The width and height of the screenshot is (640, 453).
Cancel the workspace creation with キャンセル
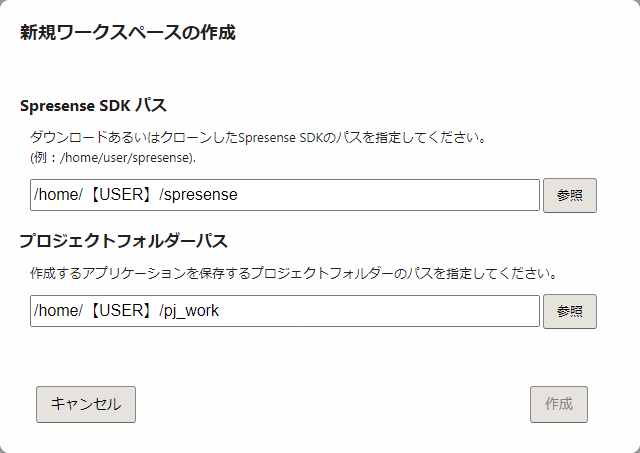pyautogui.click(x=86, y=404)
